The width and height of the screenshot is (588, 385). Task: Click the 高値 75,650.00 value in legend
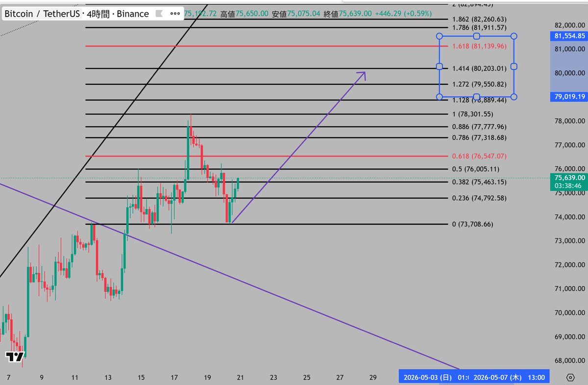pyautogui.click(x=244, y=14)
